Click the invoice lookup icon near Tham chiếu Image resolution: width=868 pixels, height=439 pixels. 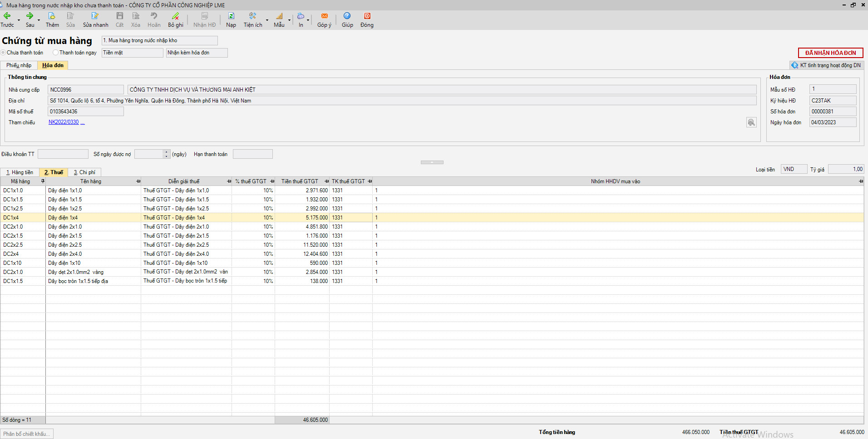751,122
